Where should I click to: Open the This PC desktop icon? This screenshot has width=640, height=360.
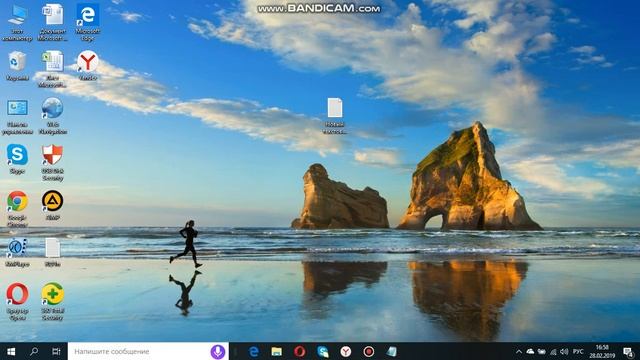[x=17, y=22]
